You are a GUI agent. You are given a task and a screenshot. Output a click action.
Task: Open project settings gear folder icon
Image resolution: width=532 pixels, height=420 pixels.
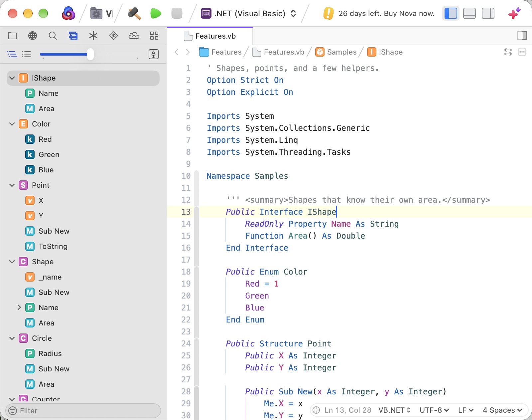coord(96,14)
